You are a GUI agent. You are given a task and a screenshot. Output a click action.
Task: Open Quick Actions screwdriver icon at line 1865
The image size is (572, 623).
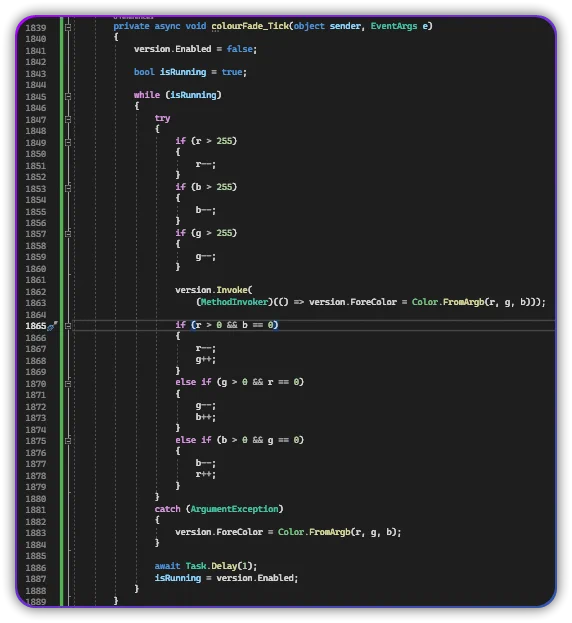(52, 326)
